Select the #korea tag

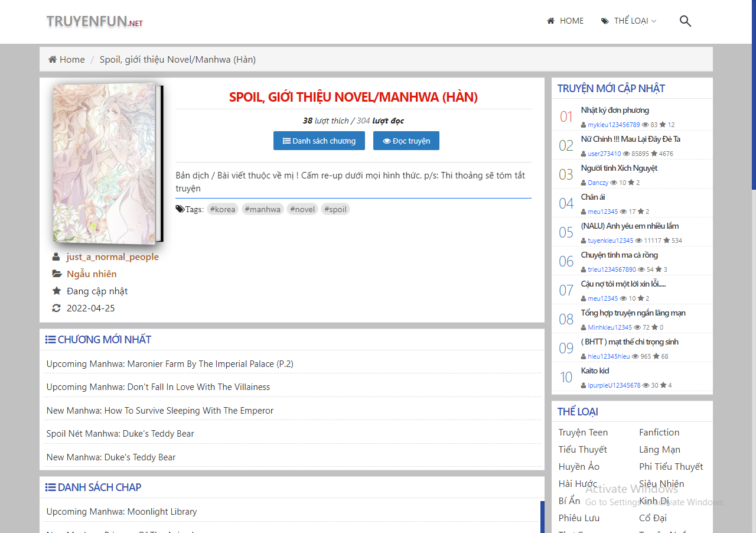point(223,209)
